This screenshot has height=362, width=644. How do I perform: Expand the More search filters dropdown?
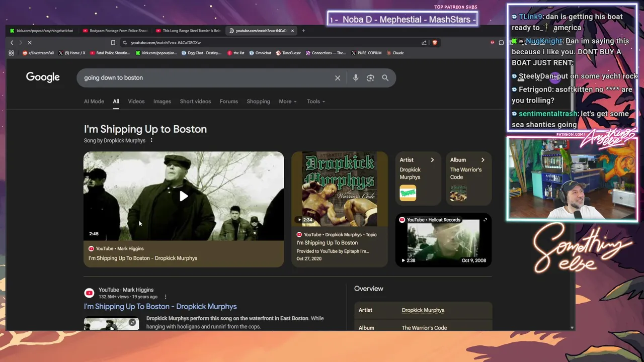288,102
